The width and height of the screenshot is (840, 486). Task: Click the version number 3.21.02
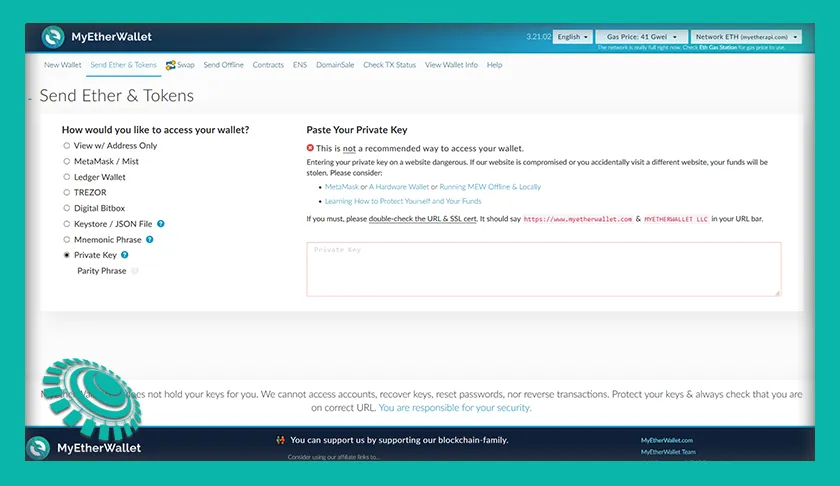pos(538,36)
